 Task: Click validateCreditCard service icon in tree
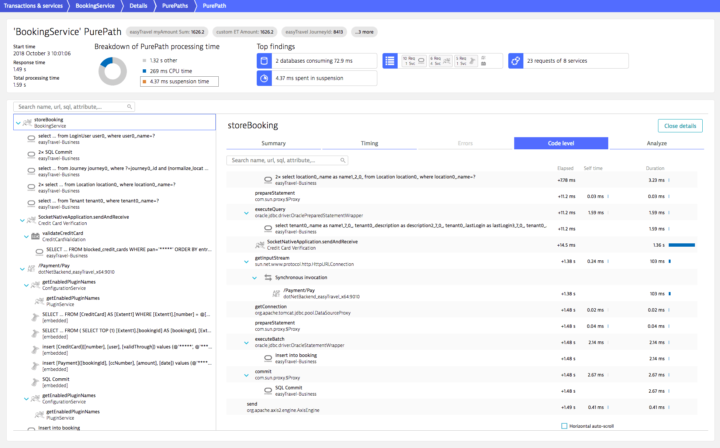point(35,236)
